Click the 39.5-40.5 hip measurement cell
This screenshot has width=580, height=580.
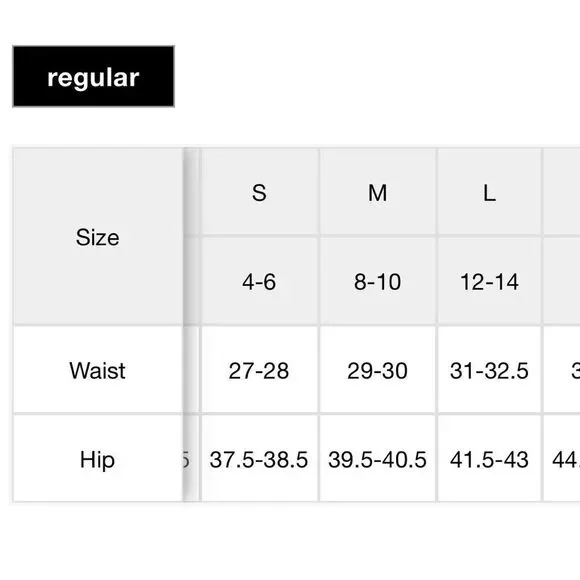pyautogui.click(x=377, y=459)
